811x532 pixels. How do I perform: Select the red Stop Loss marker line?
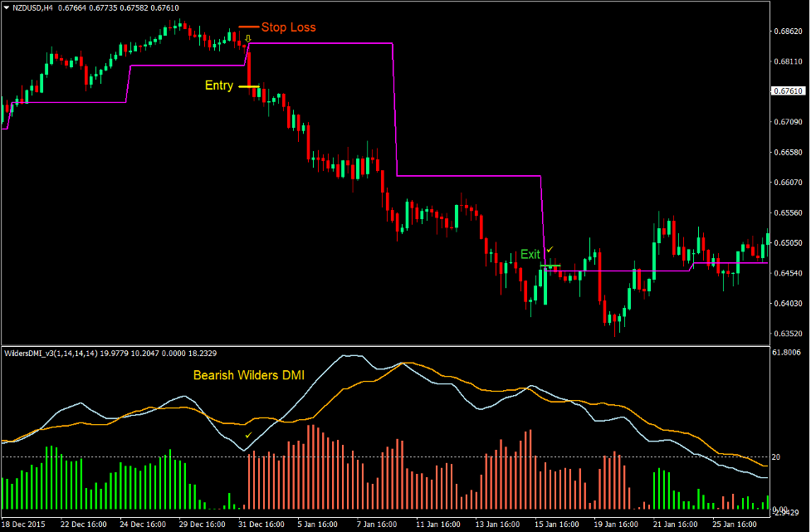[x=249, y=27]
